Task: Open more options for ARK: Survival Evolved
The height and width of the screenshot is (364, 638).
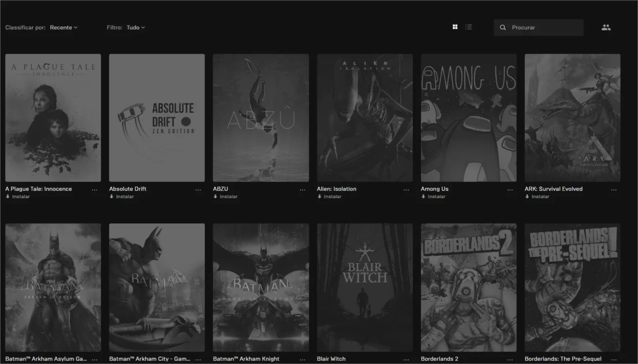Action: 614,190
